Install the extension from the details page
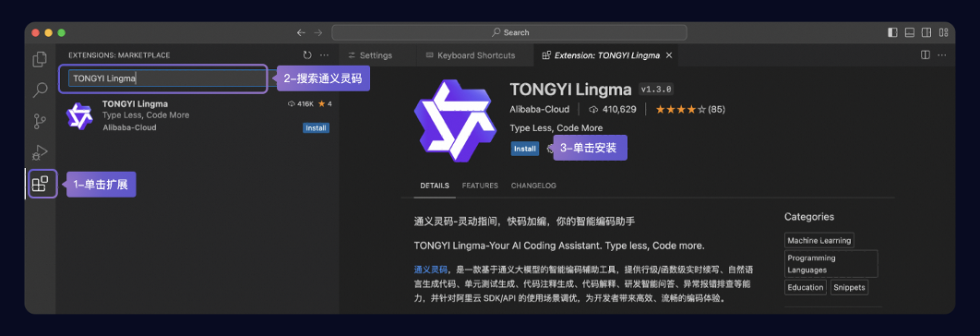Screen dimensions: 980x336 (x=524, y=149)
